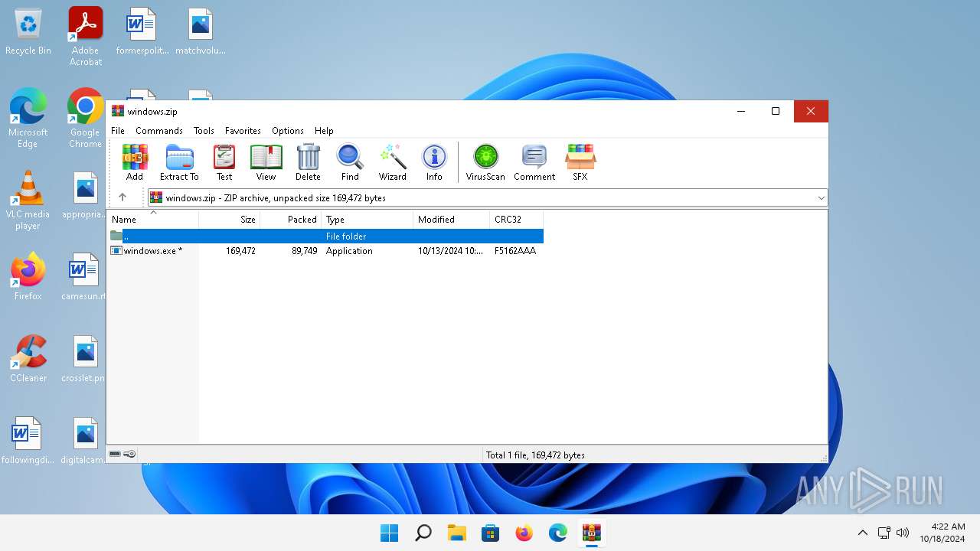Sort by Modified column header
Screen dimensions: 980x551
(452, 220)
